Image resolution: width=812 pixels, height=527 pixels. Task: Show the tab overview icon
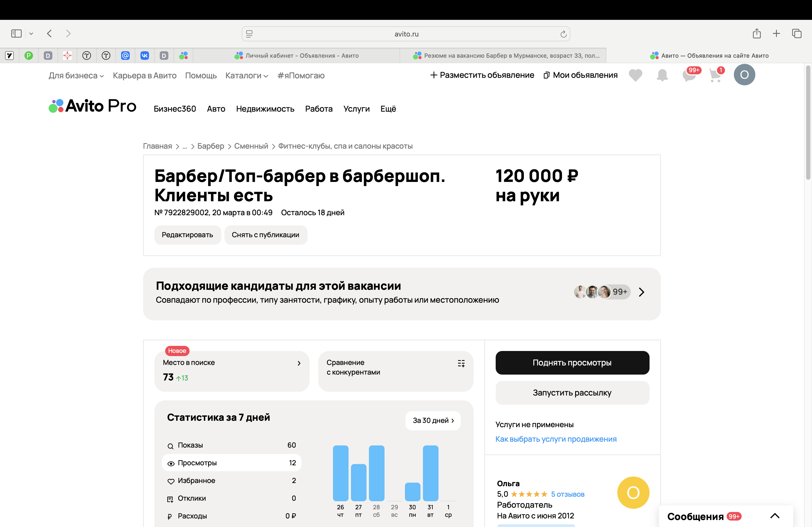(x=797, y=33)
